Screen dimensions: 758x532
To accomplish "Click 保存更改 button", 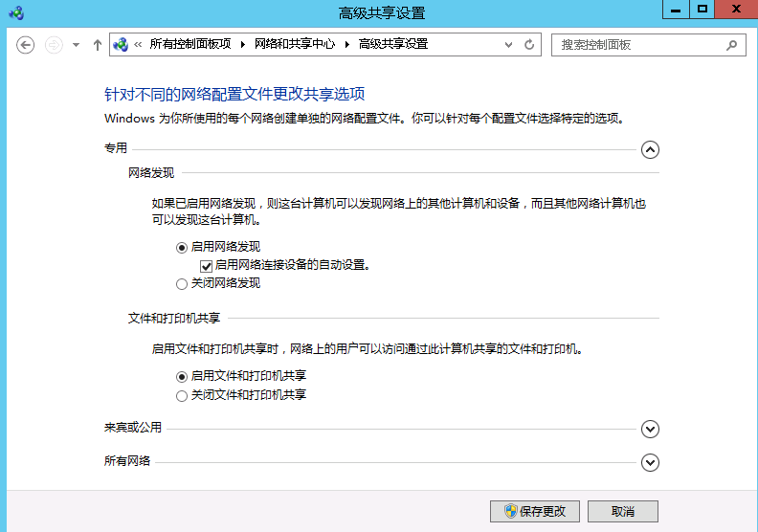I will tap(534, 511).
